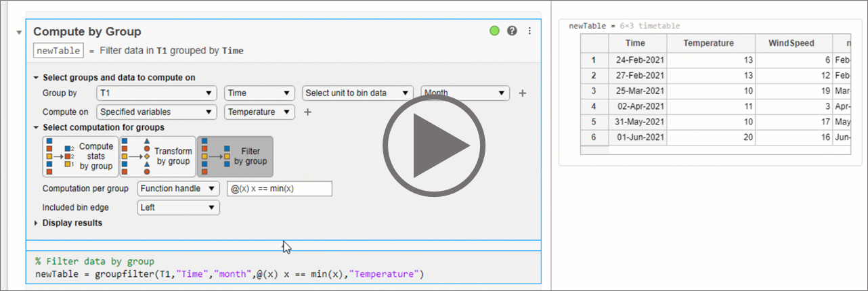Collapse Select groups and data section
Screen dimensions: 868x291
tap(37, 78)
